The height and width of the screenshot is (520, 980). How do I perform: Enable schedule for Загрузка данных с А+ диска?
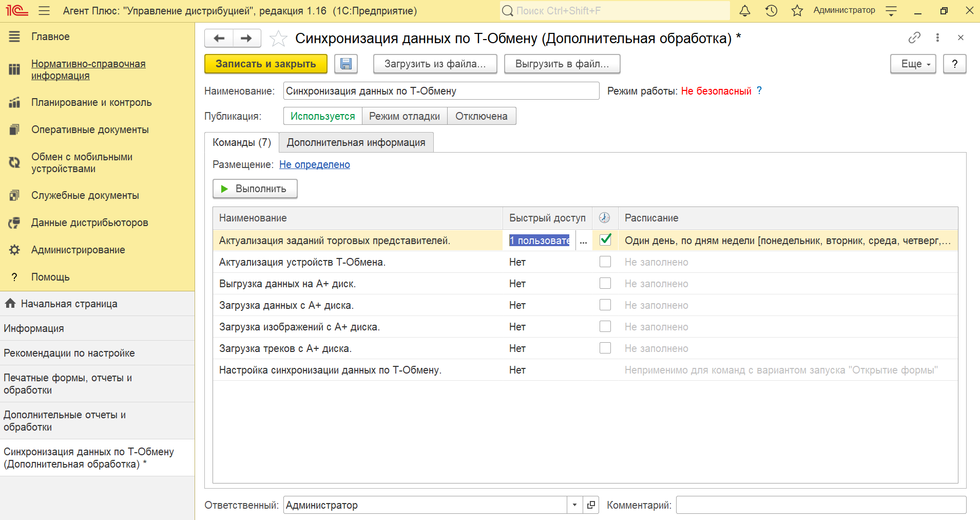point(605,305)
